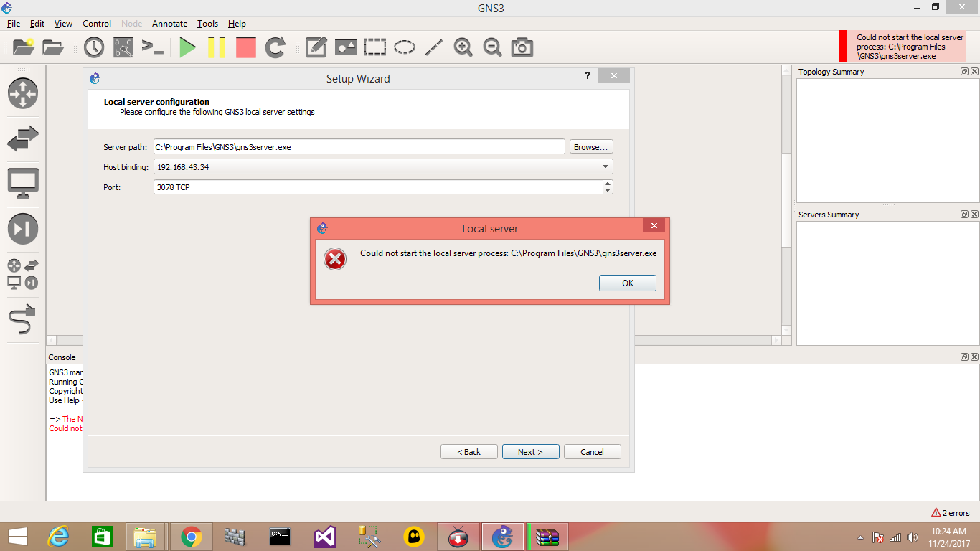The image size is (980, 551).
Task: Open console connect to all devices icon
Action: click(153, 47)
